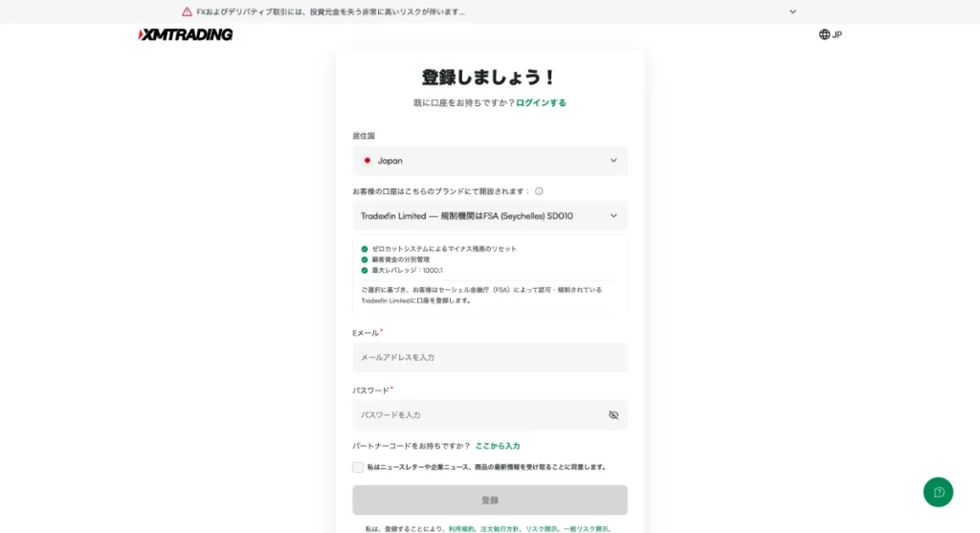Expand the risk warning banner chevron
The image size is (980, 533).
(792, 11)
